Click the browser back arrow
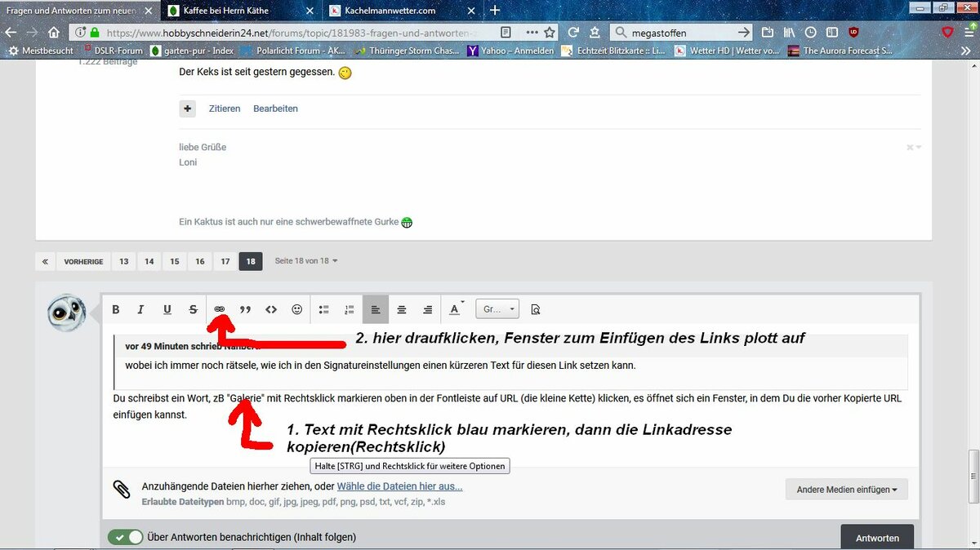 pos(11,33)
